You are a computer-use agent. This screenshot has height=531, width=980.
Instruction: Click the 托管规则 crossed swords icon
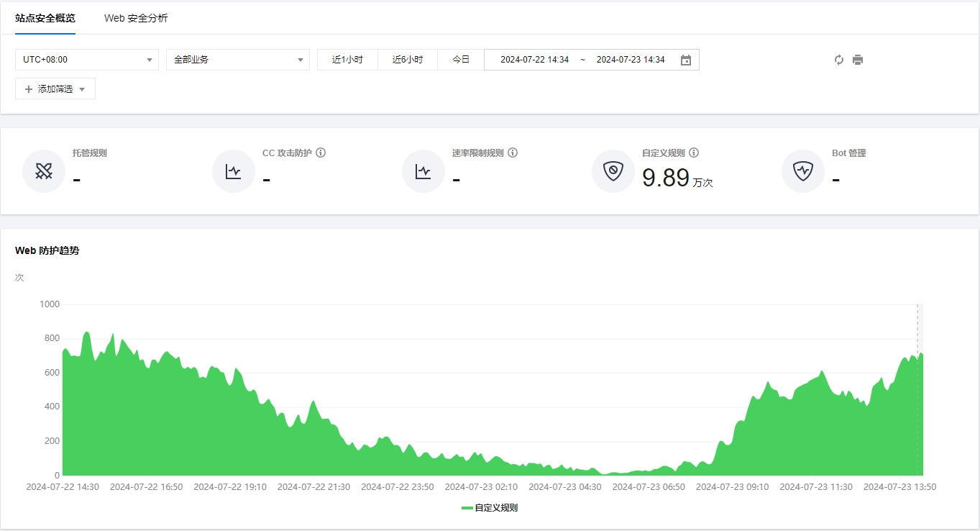(x=44, y=171)
